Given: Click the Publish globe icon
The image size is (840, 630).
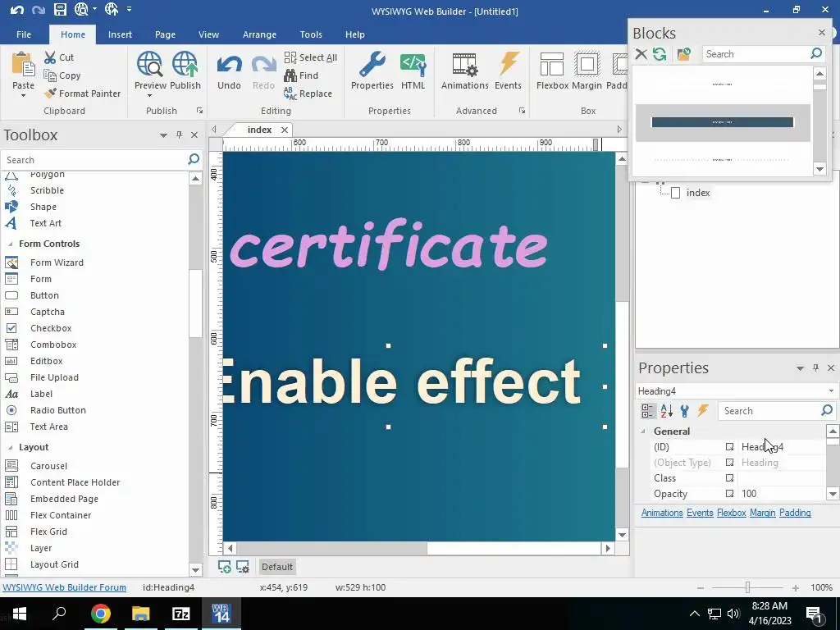Looking at the screenshot, I should (185, 65).
